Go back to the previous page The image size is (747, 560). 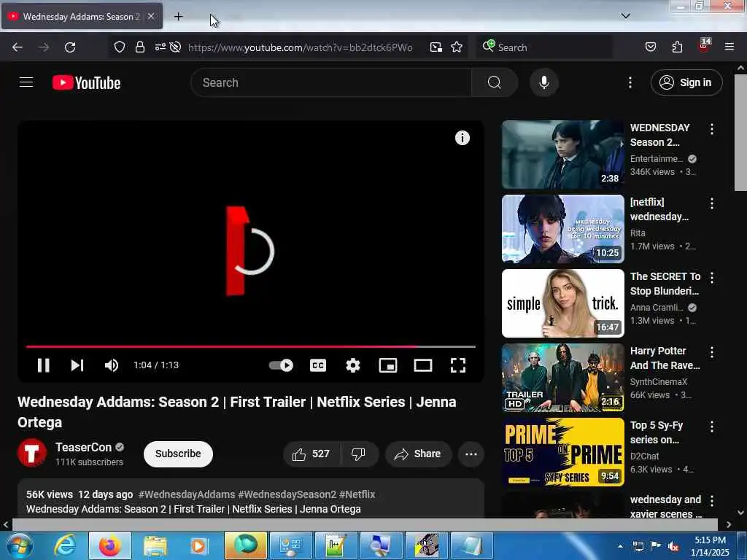pos(18,47)
